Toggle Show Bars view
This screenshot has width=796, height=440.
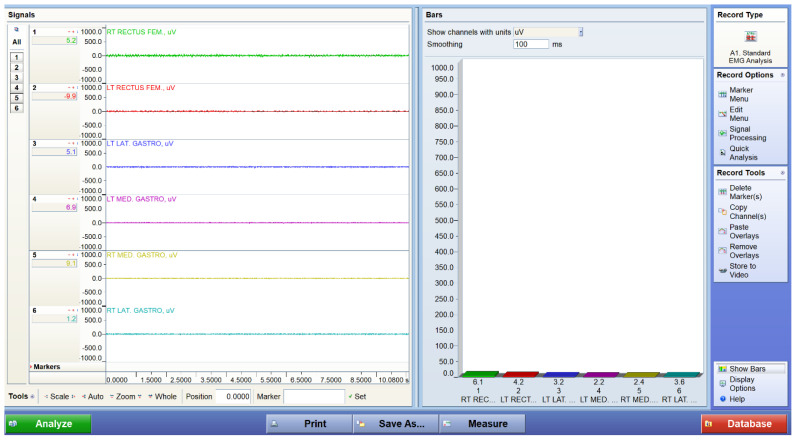tap(747, 369)
